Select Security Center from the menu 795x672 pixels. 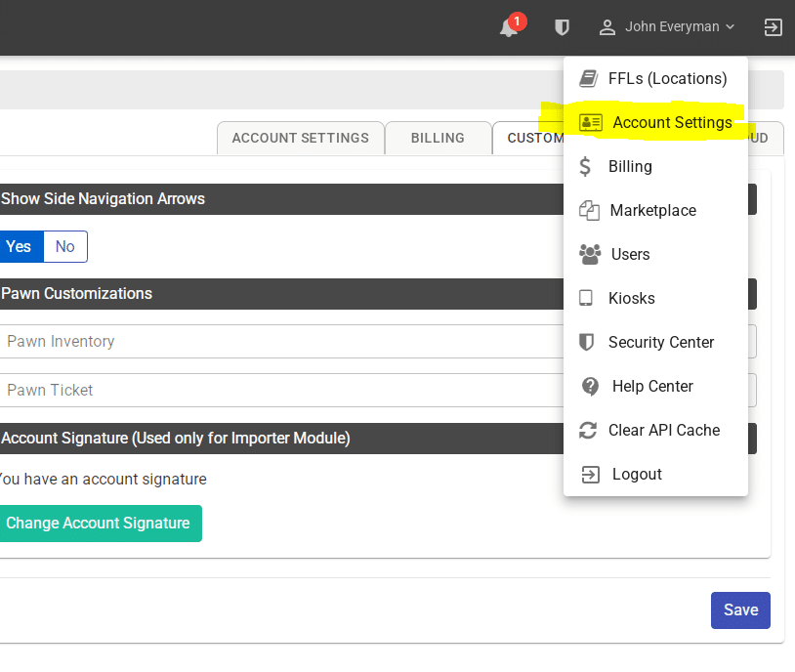pyautogui.click(x=660, y=342)
